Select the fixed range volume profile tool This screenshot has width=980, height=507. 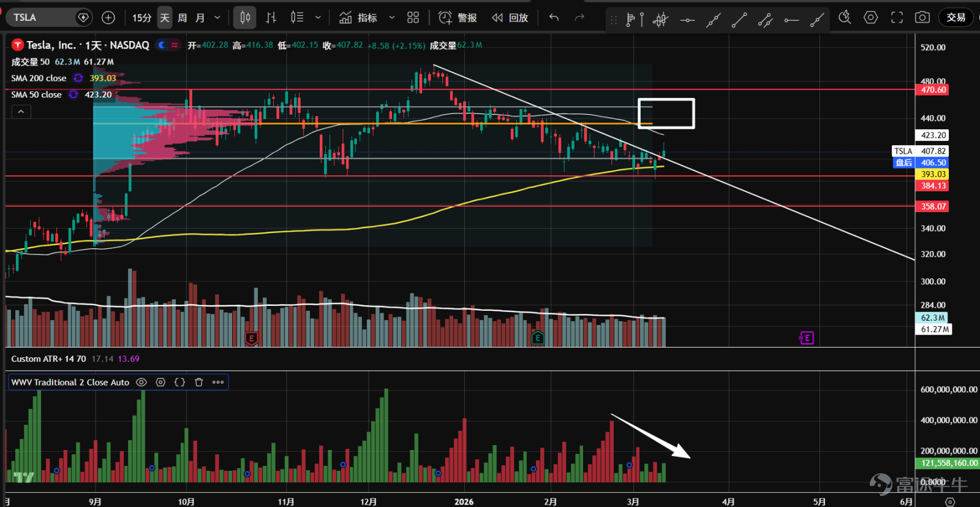635,20
